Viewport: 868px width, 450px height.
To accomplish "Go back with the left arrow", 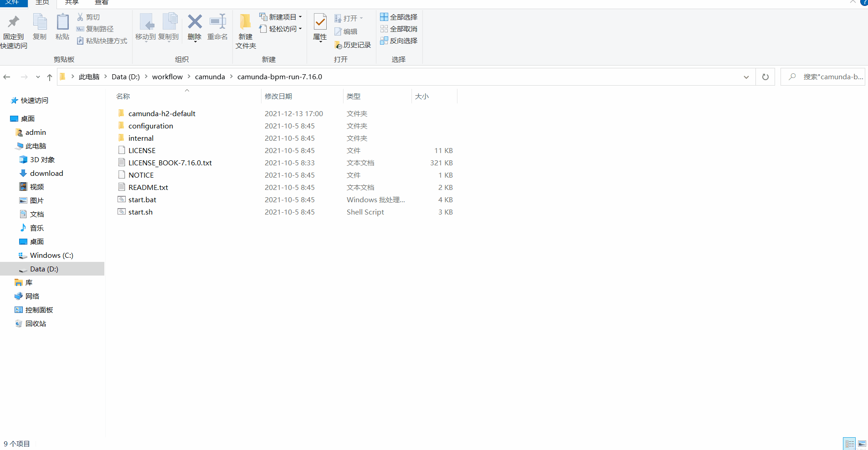I will 7,77.
